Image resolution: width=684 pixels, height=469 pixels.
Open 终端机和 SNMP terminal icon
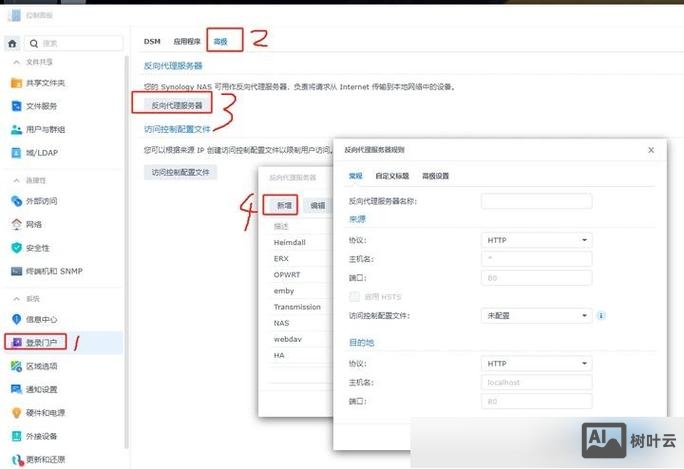pyautogui.click(x=16, y=271)
